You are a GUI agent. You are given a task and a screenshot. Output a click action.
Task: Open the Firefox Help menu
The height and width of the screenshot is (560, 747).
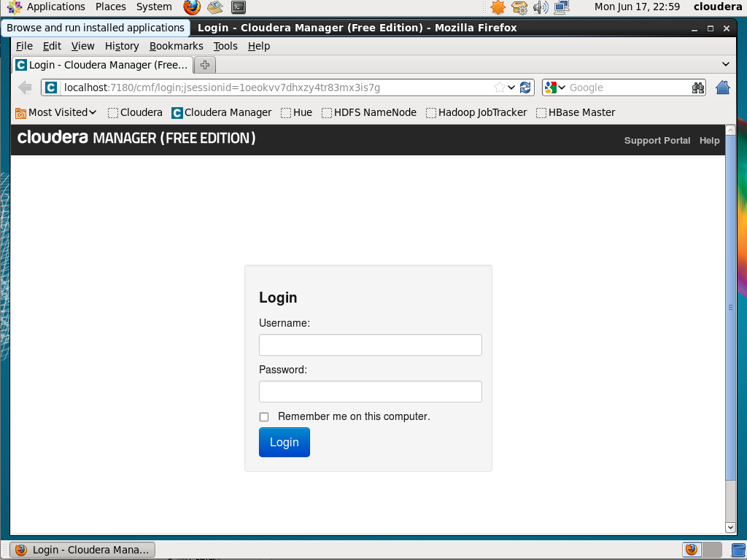coord(259,46)
